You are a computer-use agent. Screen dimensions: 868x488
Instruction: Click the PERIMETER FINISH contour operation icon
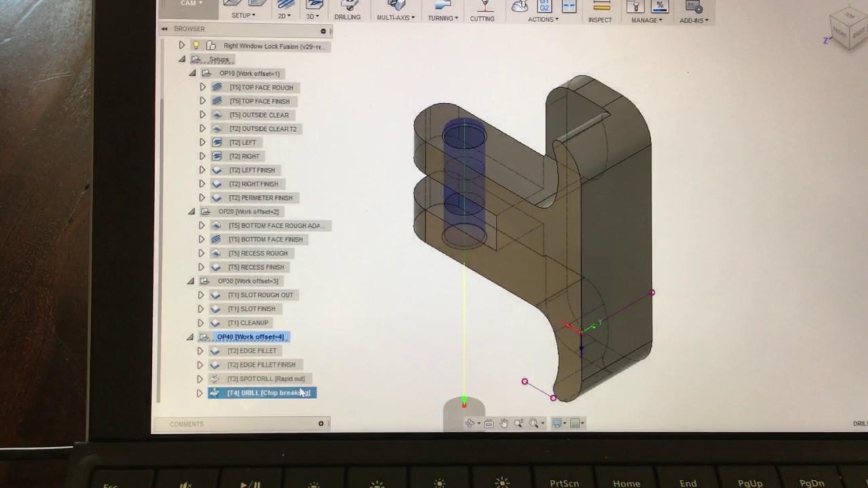click(217, 198)
